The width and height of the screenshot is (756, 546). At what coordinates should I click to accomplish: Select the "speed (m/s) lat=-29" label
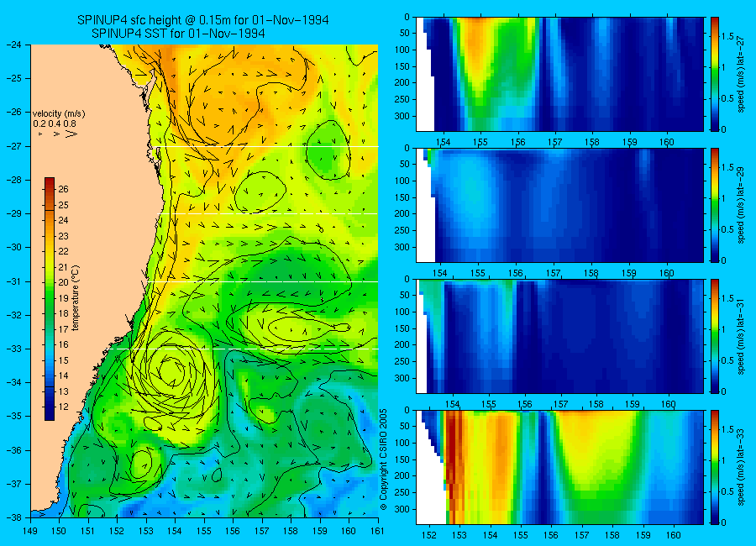pos(741,206)
